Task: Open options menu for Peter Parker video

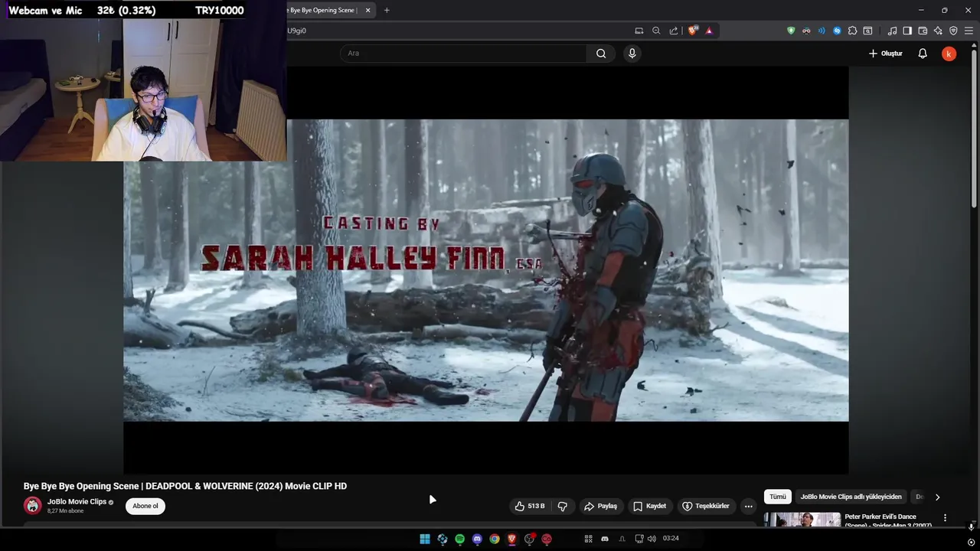Action: click(x=945, y=518)
